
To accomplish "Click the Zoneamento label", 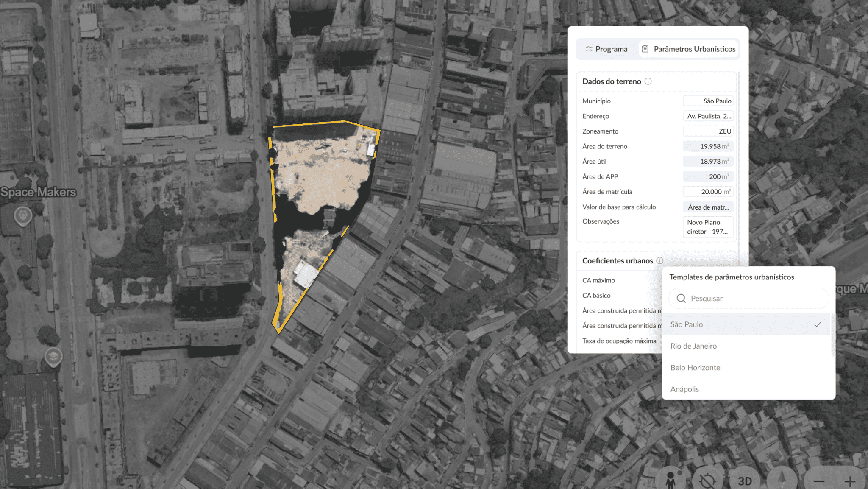I will coord(600,131).
